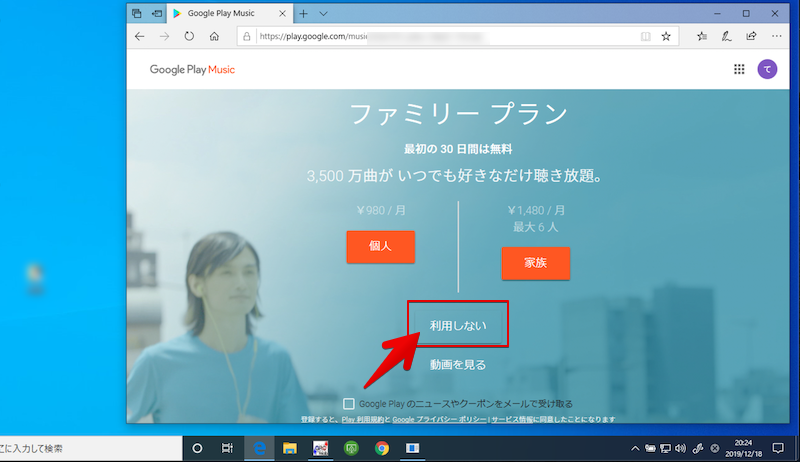This screenshot has width=800, height=462.
Task: Click the Google apps grid icon
Action: point(739,69)
